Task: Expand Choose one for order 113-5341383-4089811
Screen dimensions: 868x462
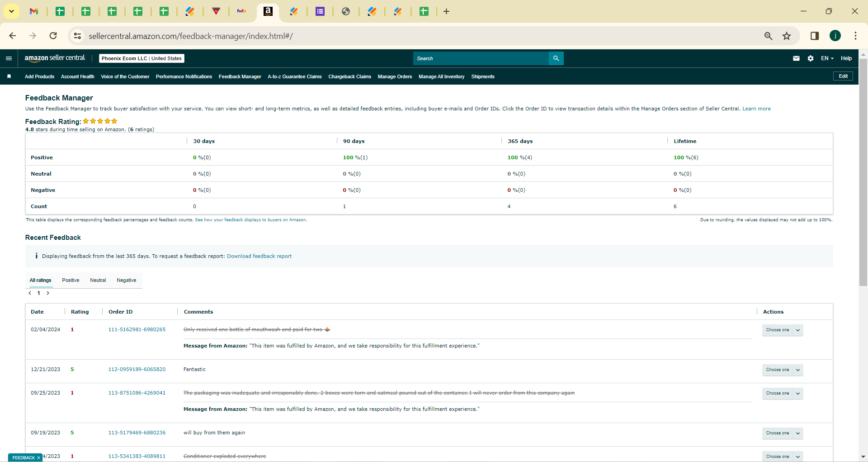Action: [x=782, y=457]
